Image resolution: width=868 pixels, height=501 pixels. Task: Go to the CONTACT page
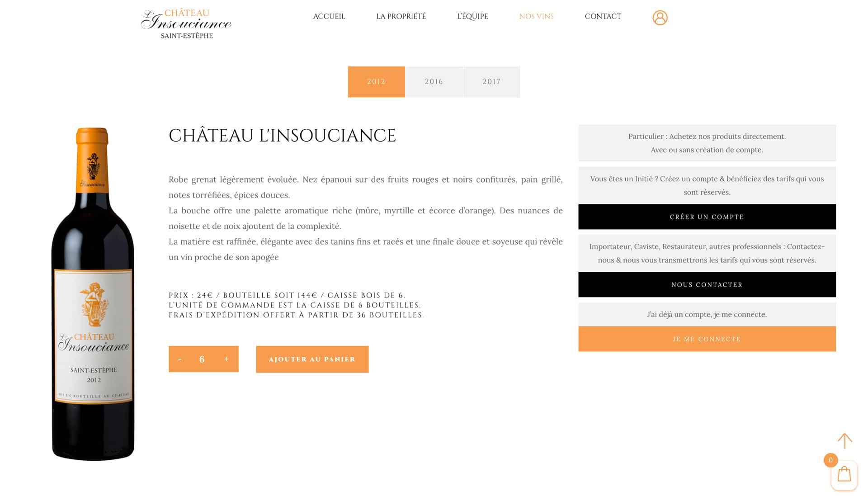[603, 16]
